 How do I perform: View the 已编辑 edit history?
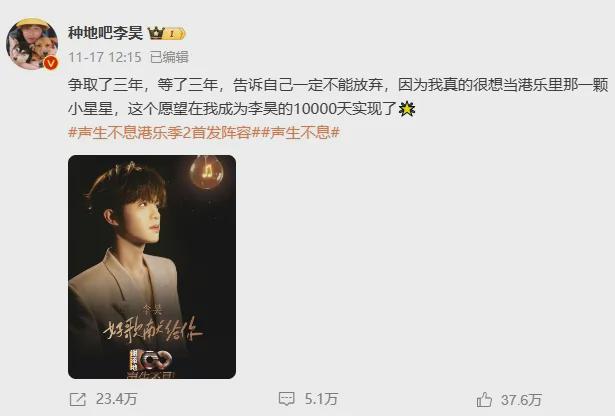pyautogui.click(x=169, y=57)
